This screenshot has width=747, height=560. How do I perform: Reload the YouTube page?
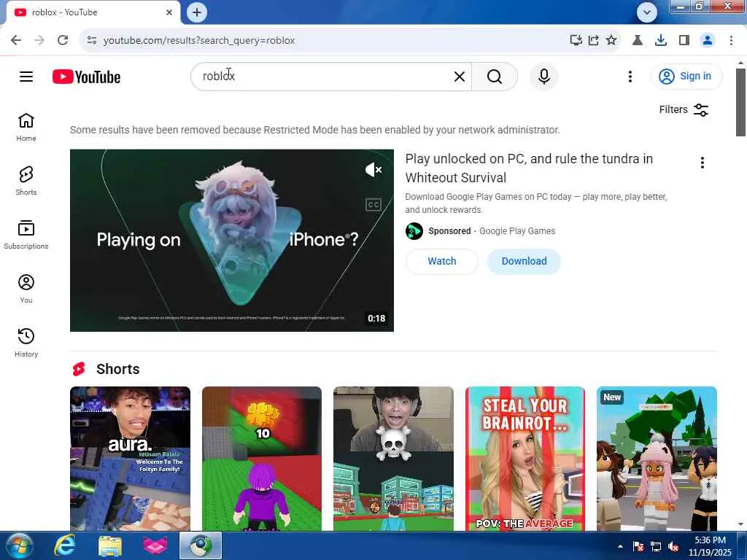pyautogui.click(x=63, y=41)
